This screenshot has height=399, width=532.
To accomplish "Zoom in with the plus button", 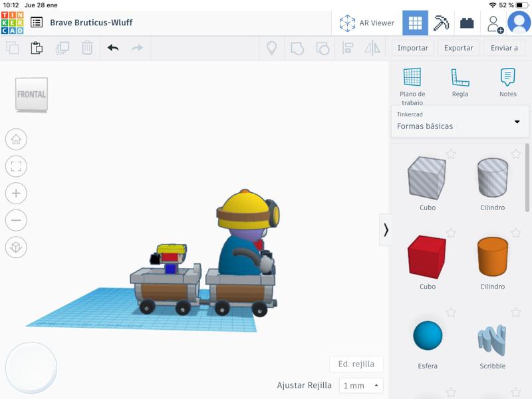I will tap(16, 193).
